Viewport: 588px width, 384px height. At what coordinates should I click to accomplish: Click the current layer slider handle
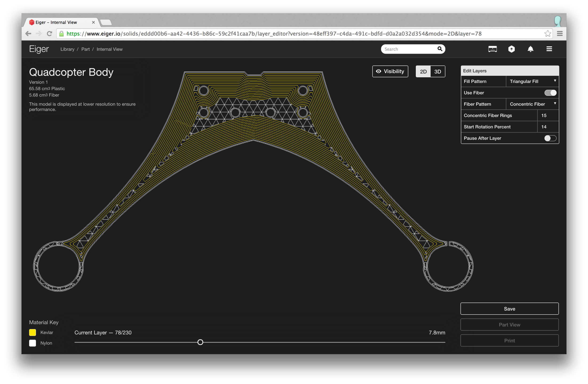[200, 342]
